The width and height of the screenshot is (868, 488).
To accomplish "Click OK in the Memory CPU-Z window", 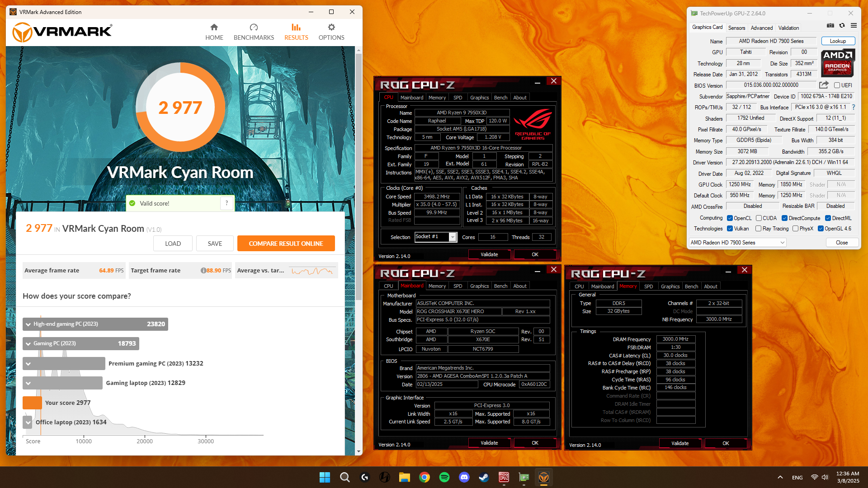I will [726, 443].
